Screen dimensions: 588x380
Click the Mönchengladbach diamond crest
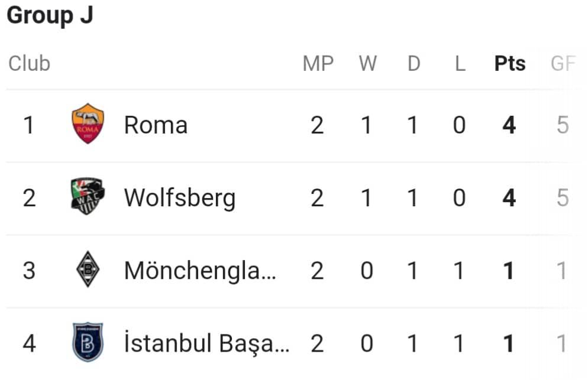[88, 269]
